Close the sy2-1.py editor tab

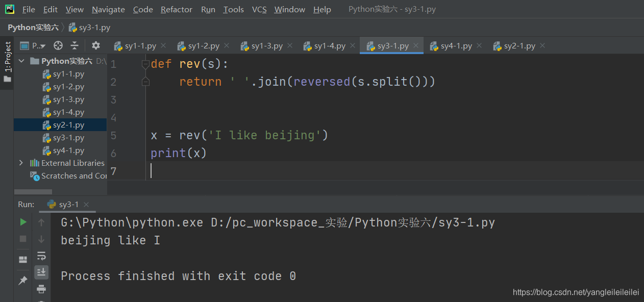[x=542, y=45]
